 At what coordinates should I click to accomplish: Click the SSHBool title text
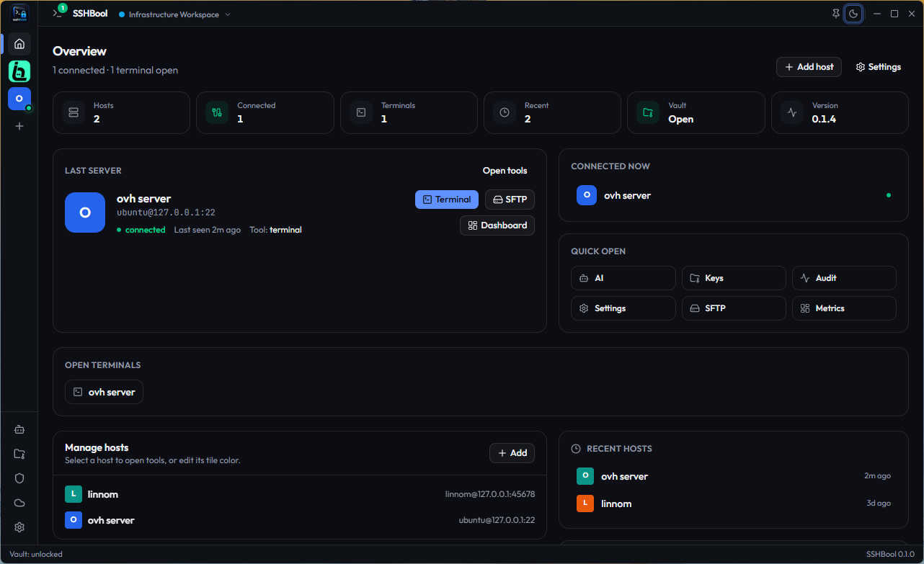pyautogui.click(x=90, y=14)
